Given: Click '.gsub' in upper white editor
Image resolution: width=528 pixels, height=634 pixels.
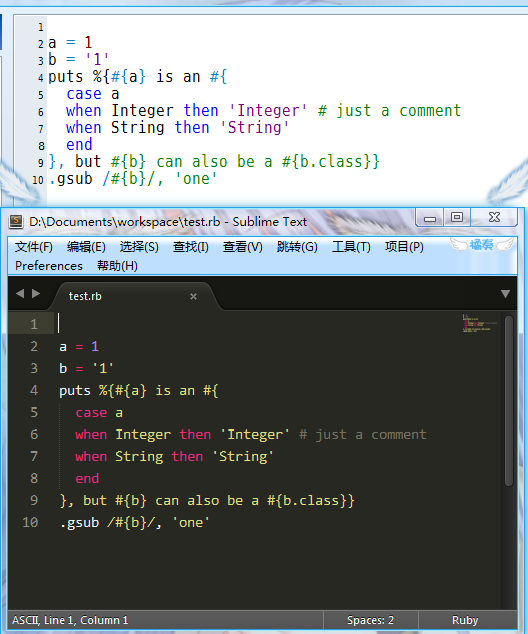Looking at the screenshot, I should [70, 179].
